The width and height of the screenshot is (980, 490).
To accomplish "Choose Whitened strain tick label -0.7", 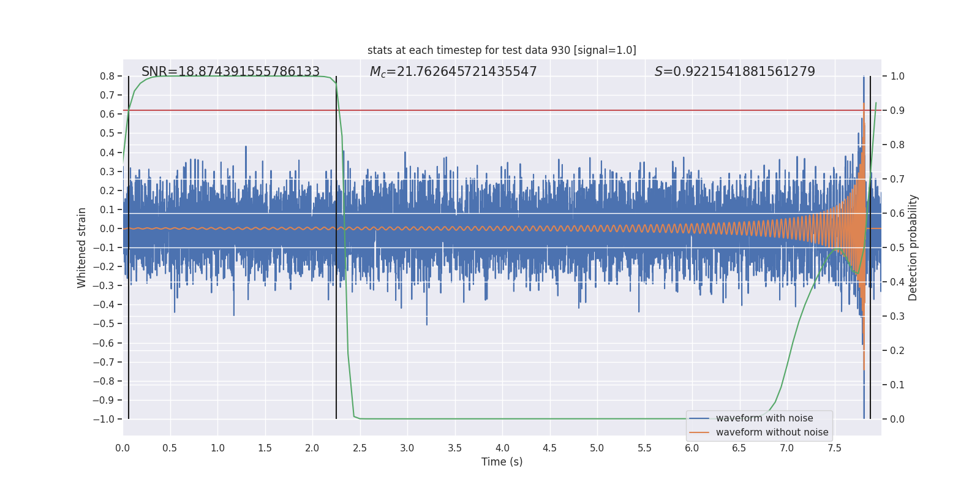I will [x=104, y=362].
